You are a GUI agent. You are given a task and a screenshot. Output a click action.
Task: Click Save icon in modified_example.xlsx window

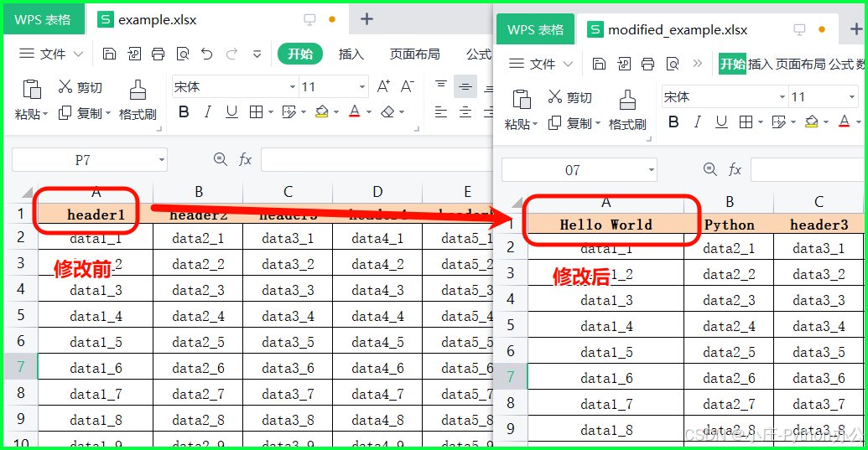[x=599, y=64]
